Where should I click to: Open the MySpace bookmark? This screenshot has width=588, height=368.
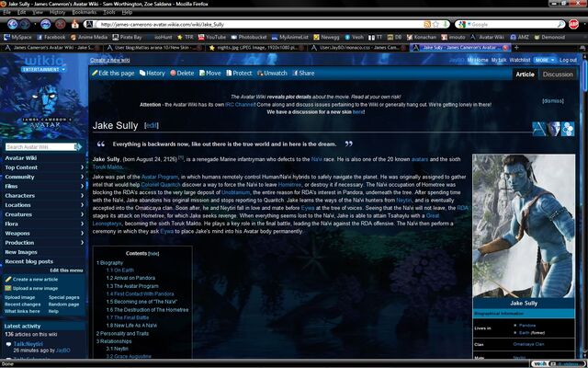pyautogui.click(x=17, y=37)
